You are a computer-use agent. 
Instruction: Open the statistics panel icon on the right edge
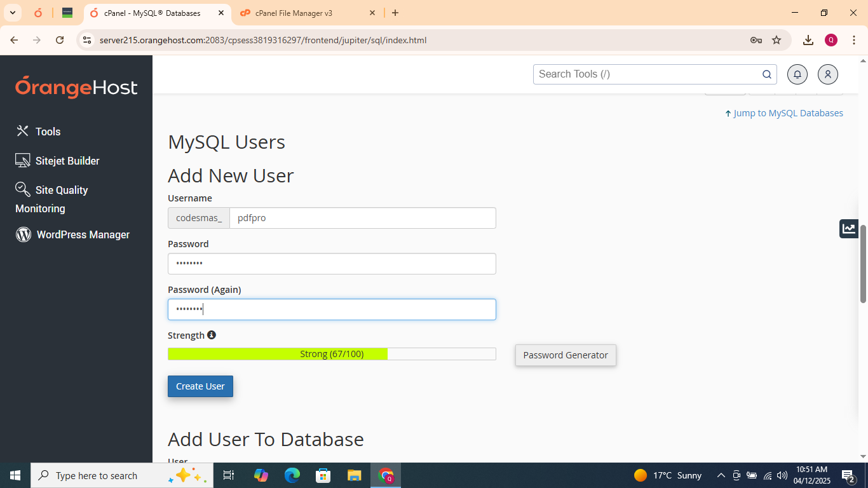(x=848, y=228)
